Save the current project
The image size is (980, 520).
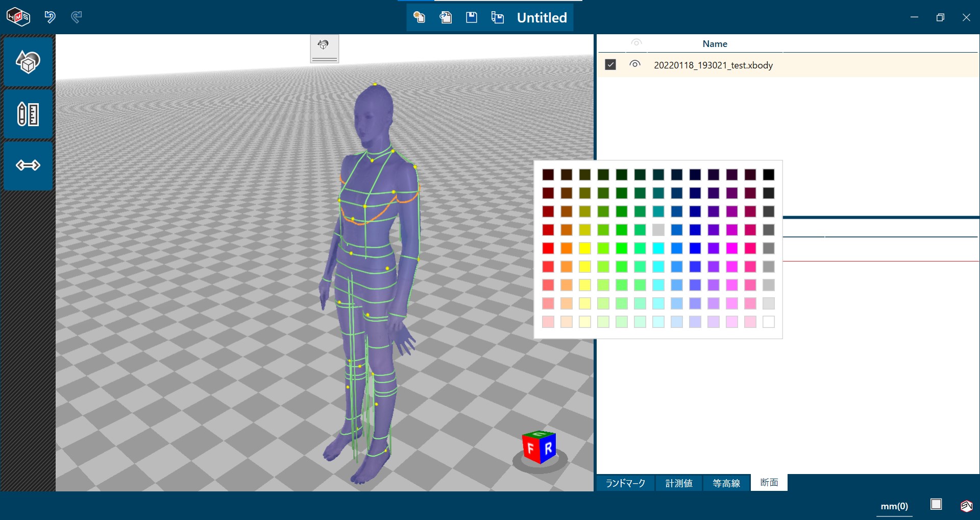pos(472,17)
